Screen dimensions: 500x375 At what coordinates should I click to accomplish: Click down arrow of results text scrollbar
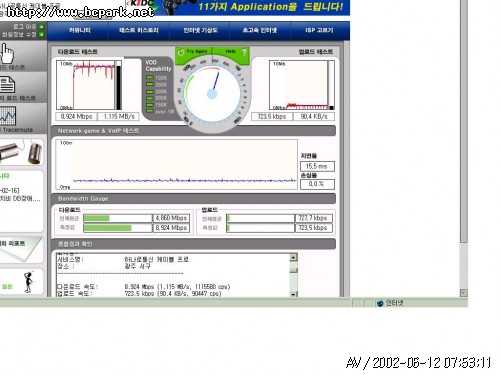tap(293, 294)
